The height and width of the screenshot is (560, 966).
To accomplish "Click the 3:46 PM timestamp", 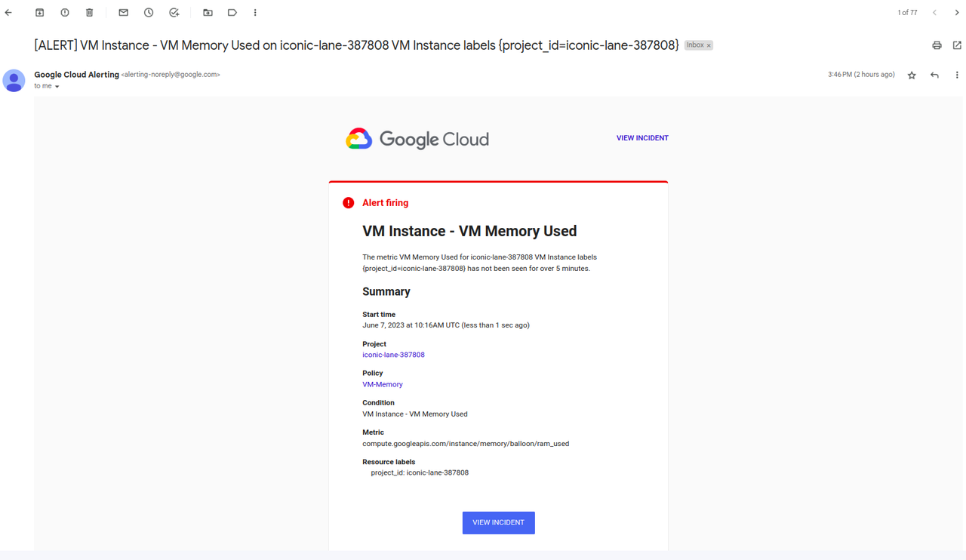I will [861, 75].
